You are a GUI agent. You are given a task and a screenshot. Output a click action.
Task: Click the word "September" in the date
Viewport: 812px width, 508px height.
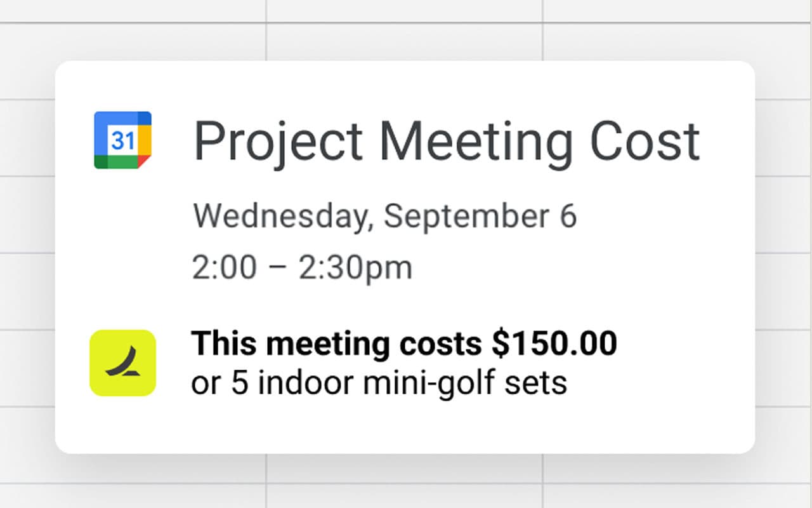click(466, 216)
